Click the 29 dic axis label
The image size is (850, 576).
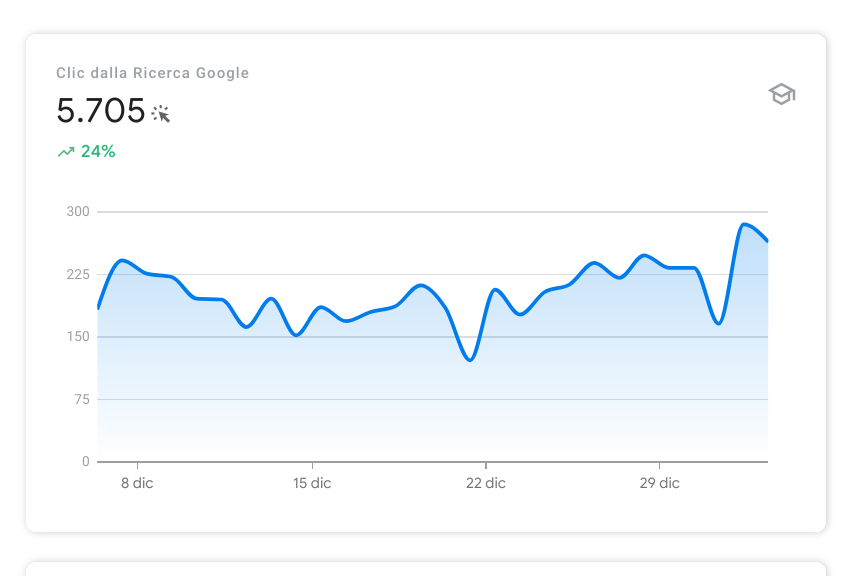tap(659, 483)
